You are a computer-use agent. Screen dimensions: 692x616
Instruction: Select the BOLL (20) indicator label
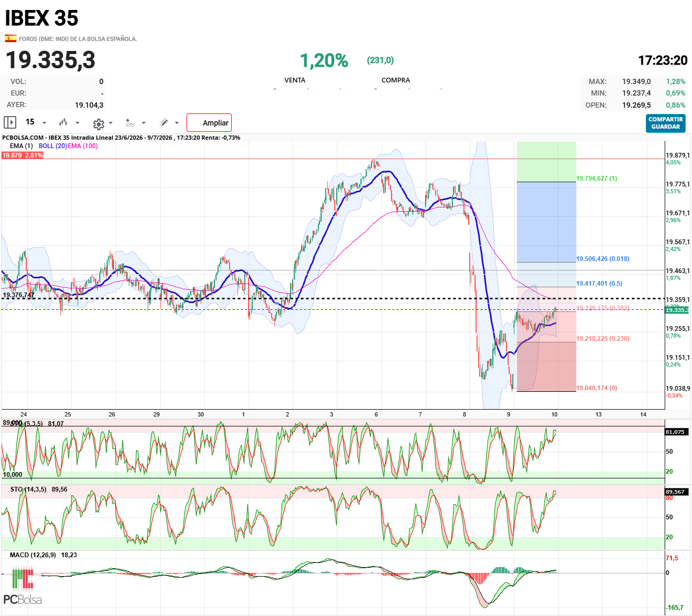[x=53, y=146]
